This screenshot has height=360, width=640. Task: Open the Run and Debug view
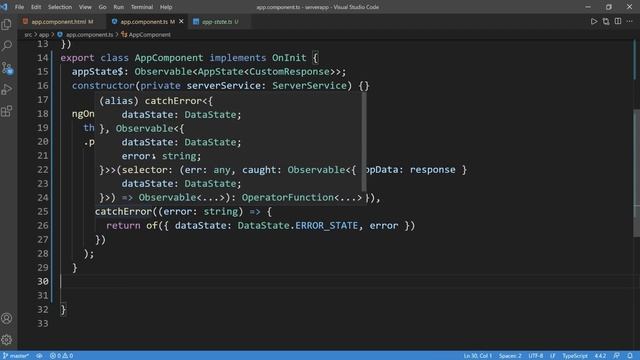click(7, 89)
